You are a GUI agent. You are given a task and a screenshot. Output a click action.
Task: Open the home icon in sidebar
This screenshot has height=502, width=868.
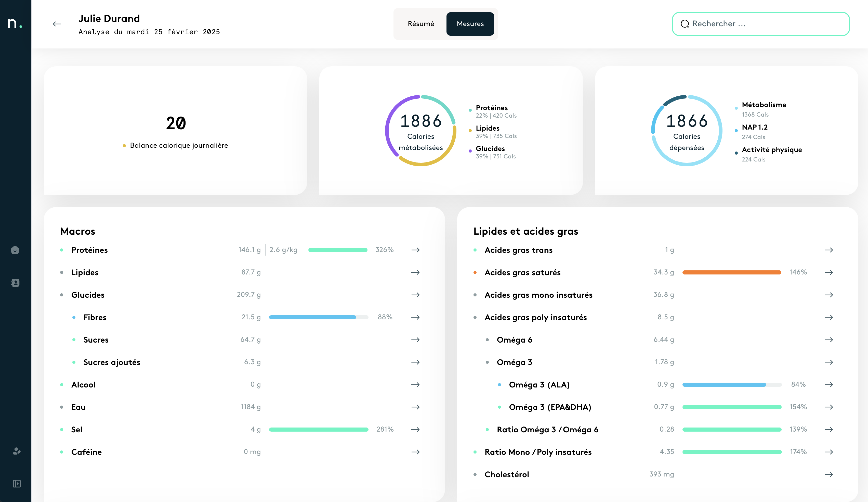tap(15, 250)
